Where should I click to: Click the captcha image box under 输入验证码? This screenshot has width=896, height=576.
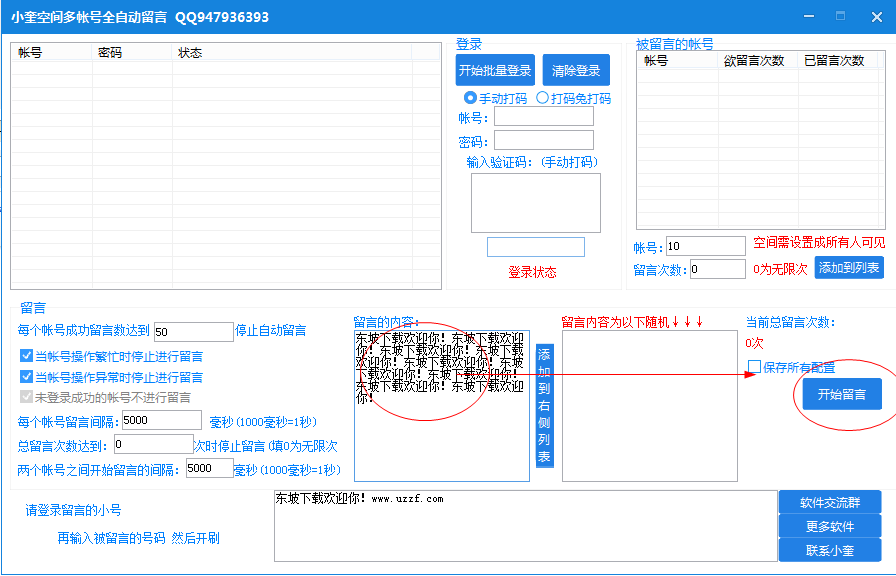coord(535,203)
